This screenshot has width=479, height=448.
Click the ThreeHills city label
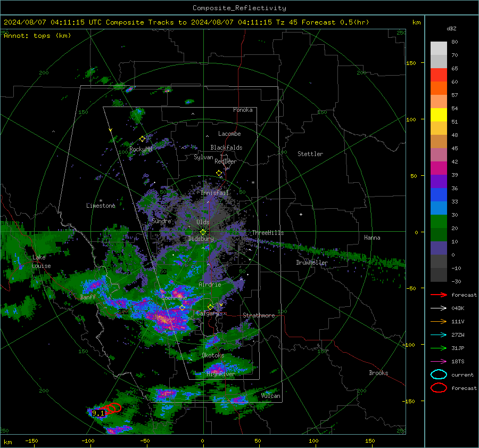click(268, 233)
